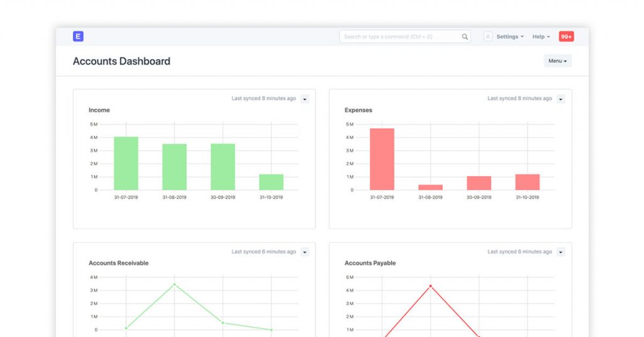Click the Accounts Dashboard title
644x337 pixels.
(x=121, y=61)
